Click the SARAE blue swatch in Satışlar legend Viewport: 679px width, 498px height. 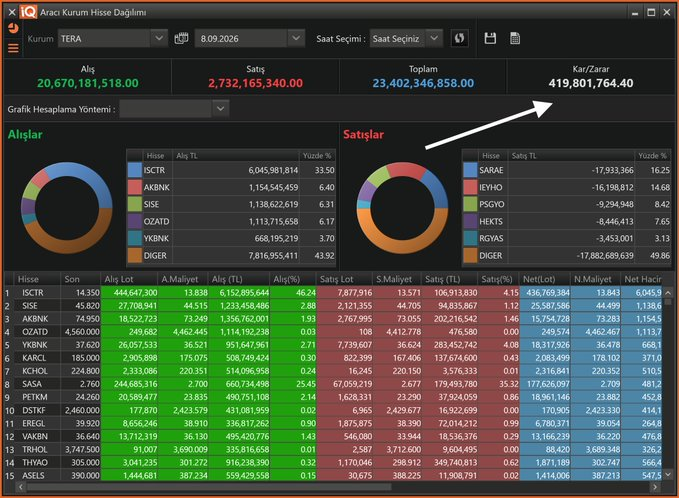point(470,170)
